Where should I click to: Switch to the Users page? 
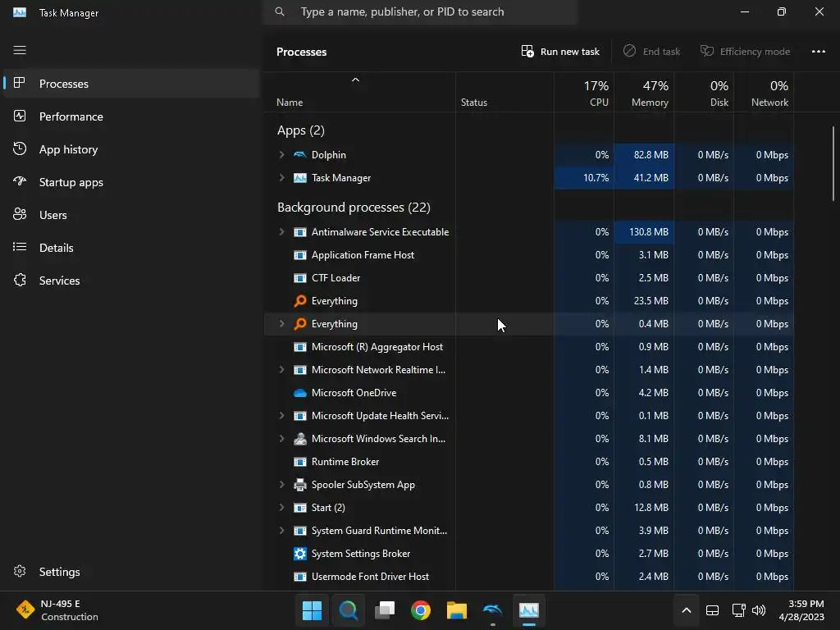131,215
